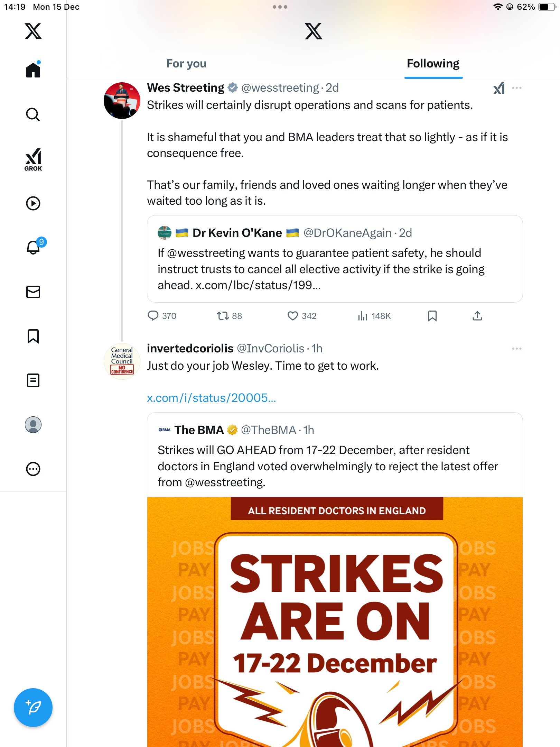Open the x.com/i/status link
The width and height of the screenshot is (560, 747).
coord(211,398)
